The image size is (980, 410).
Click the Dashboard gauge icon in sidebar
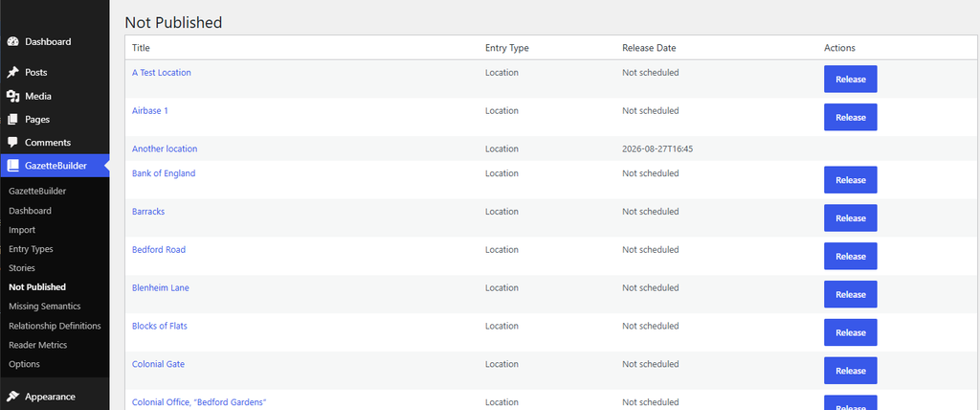pos(12,42)
